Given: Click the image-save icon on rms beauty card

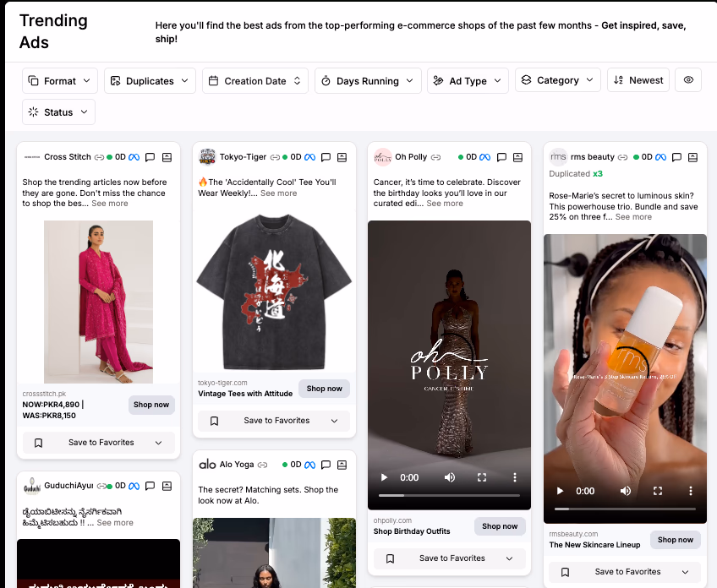Looking at the screenshot, I should tap(692, 157).
